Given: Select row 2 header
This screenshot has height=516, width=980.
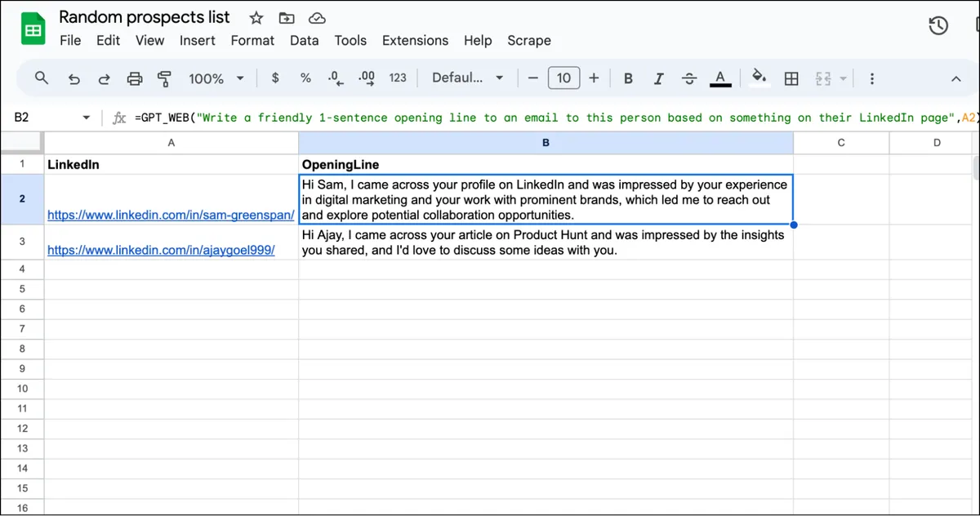Looking at the screenshot, I should (22, 199).
